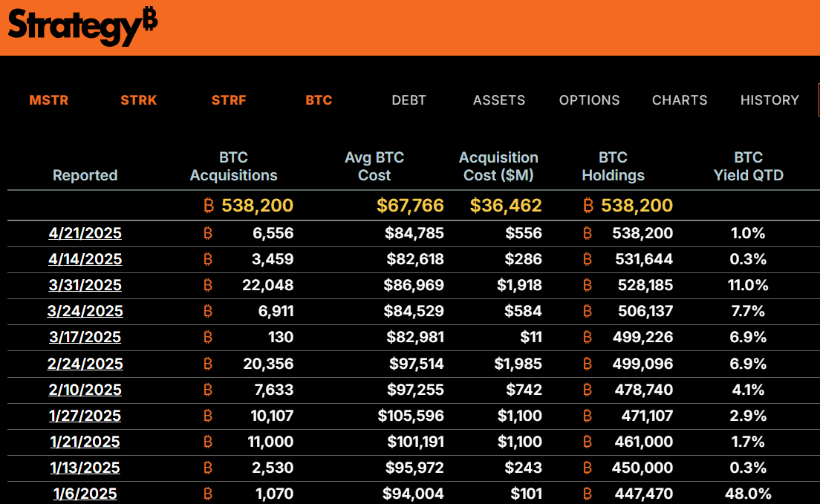Click the Avg BTC Cost column header

374,166
